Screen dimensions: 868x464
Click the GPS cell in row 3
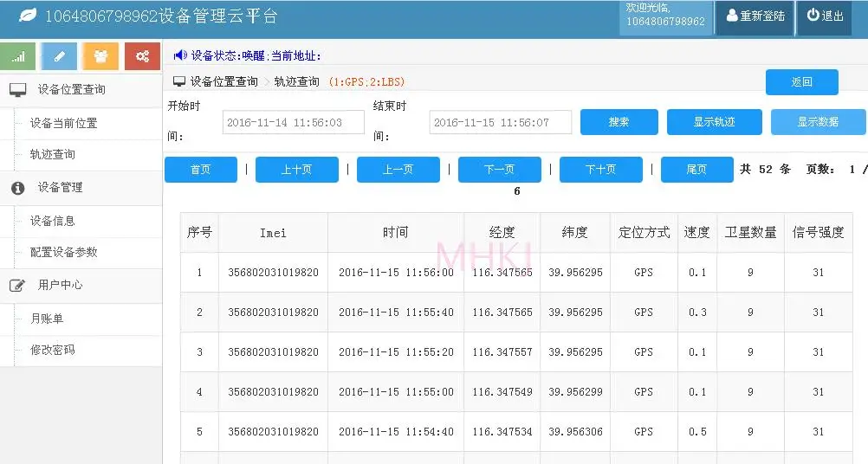click(644, 352)
